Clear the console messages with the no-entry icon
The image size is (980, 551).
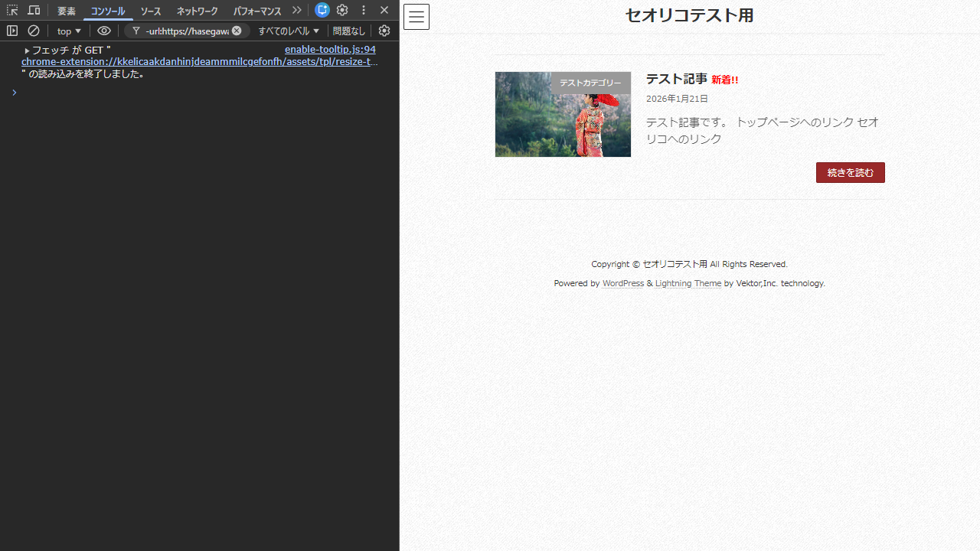click(34, 31)
